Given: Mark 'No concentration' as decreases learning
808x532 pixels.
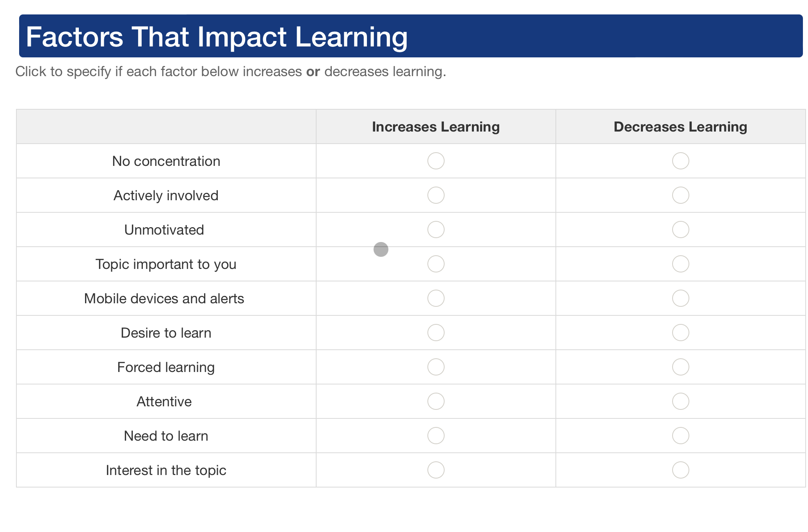Looking at the screenshot, I should pos(680,161).
